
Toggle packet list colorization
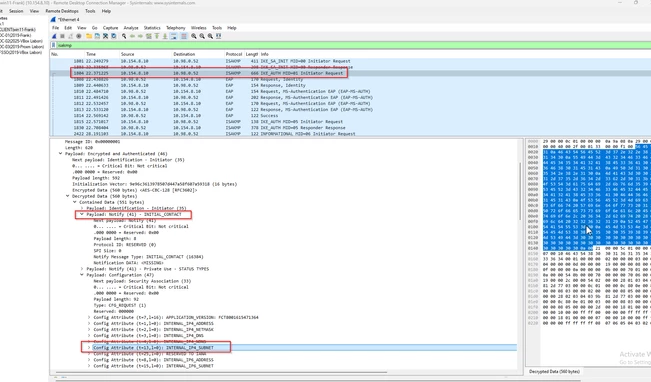click(x=184, y=37)
